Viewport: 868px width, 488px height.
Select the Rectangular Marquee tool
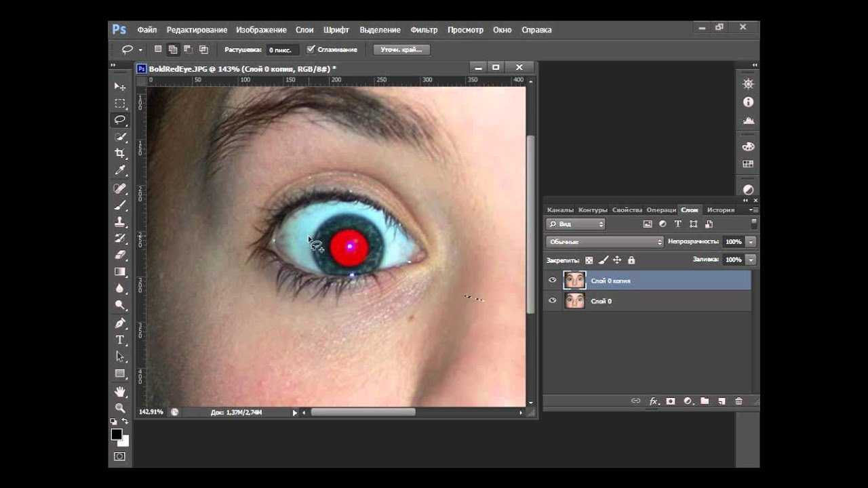point(120,103)
